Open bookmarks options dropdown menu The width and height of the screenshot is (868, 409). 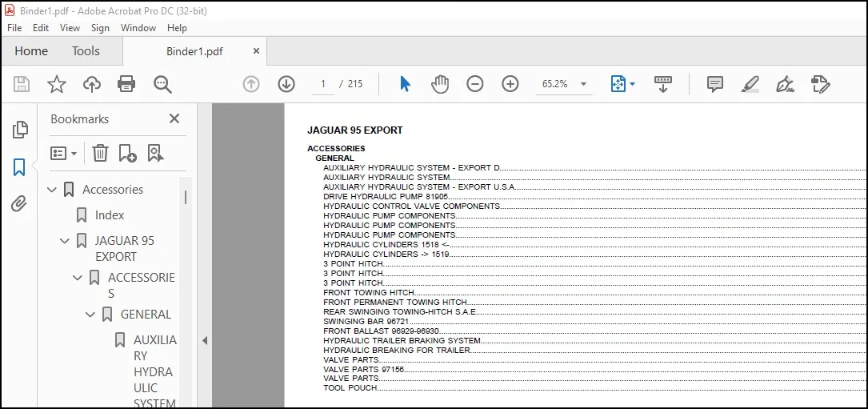click(64, 153)
